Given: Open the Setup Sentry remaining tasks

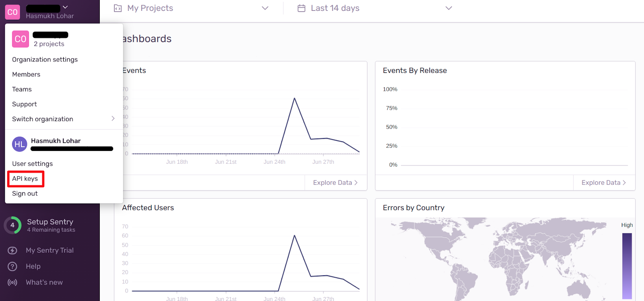Looking at the screenshot, I should coord(50,225).
